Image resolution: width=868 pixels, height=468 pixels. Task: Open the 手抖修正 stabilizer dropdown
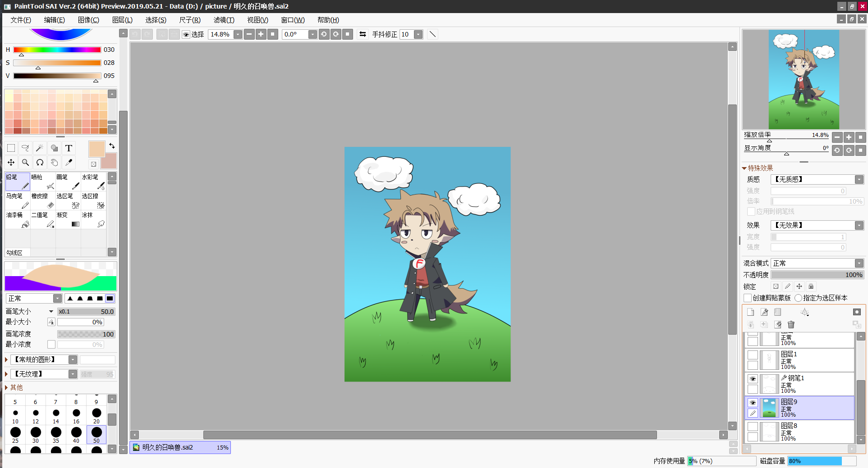418,35
